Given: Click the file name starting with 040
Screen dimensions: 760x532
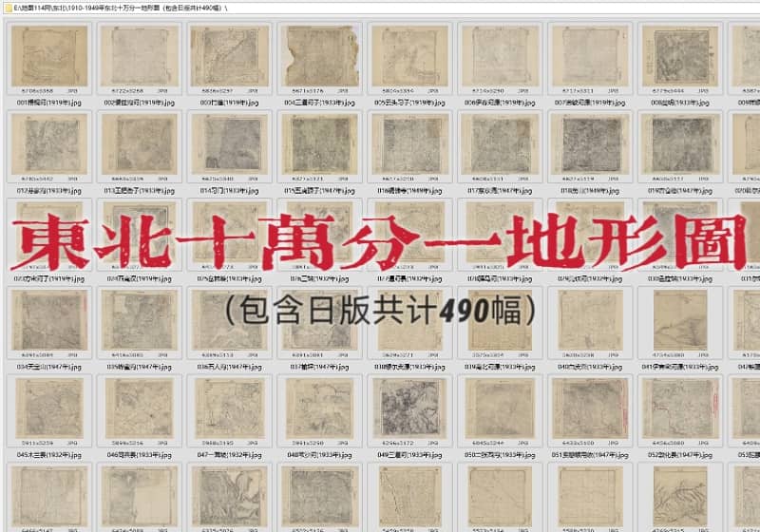Looking at the screenshot, I should (590, 368).
